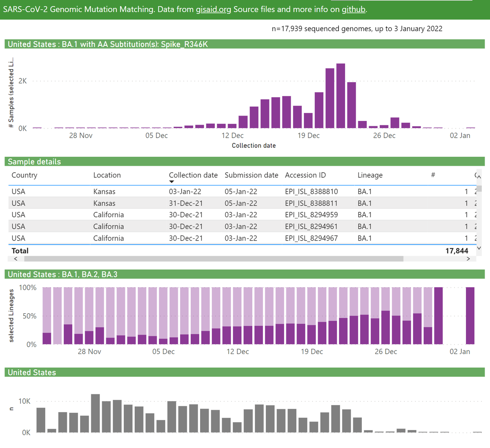Select accession EPI_ISL_8294959 cell
Screen dimensions: 490x448
pos(312,215)
